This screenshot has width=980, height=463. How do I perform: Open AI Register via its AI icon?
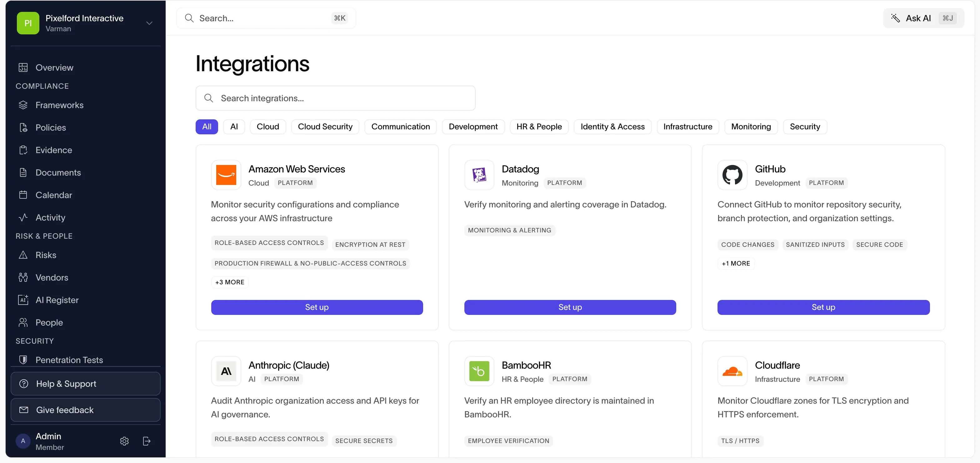click(23, 300)
